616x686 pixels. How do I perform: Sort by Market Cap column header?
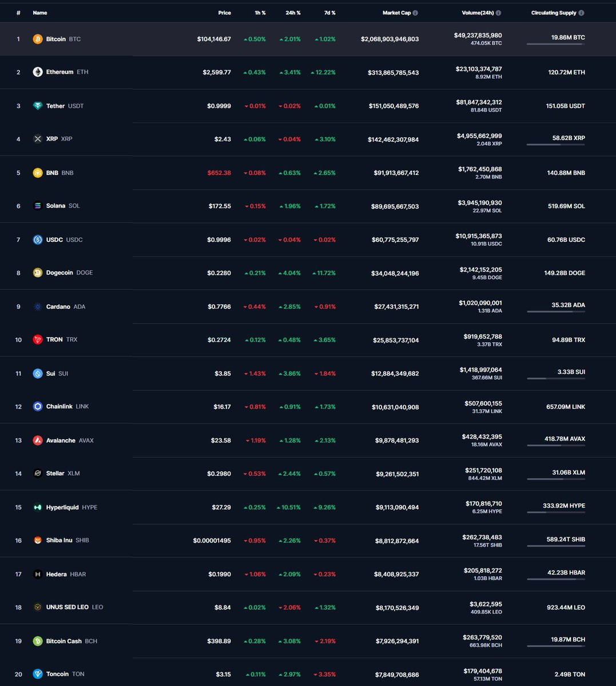(396, 13)
